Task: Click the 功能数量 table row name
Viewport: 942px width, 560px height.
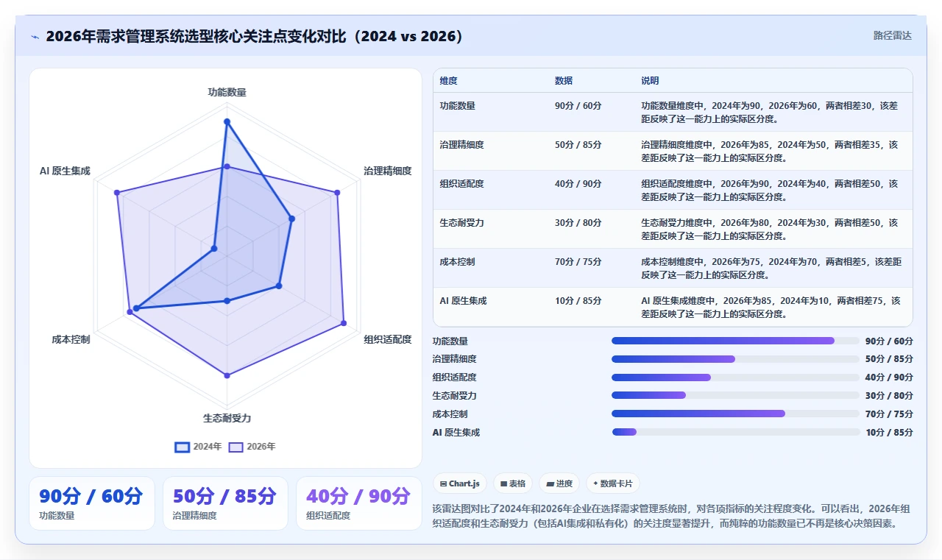Action: click(x=458, y=106)
